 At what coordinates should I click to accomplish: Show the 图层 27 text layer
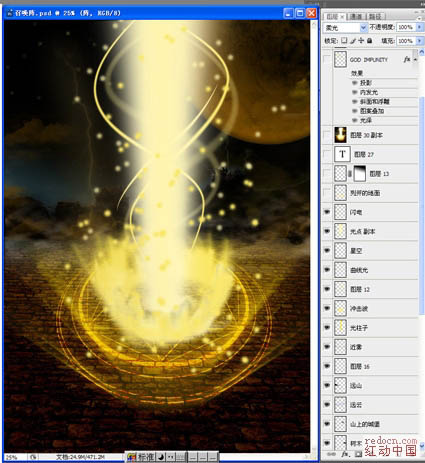point(327,154)
